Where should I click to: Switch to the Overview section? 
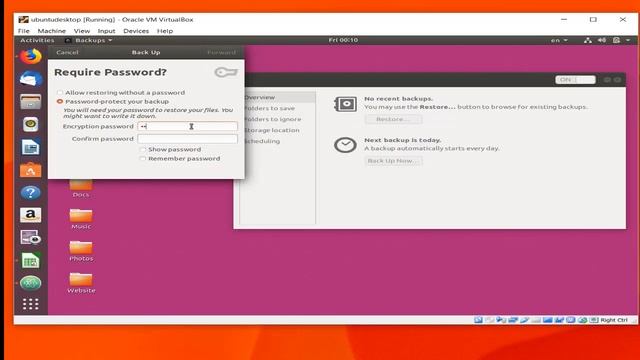[x=280, y=97]
